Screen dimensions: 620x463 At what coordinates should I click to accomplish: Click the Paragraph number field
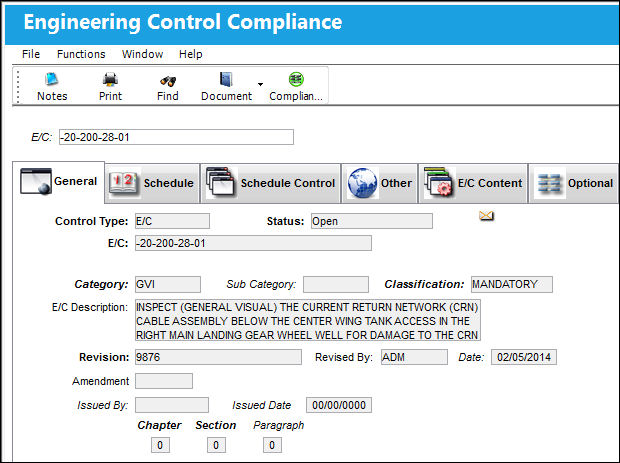[272, 445]
